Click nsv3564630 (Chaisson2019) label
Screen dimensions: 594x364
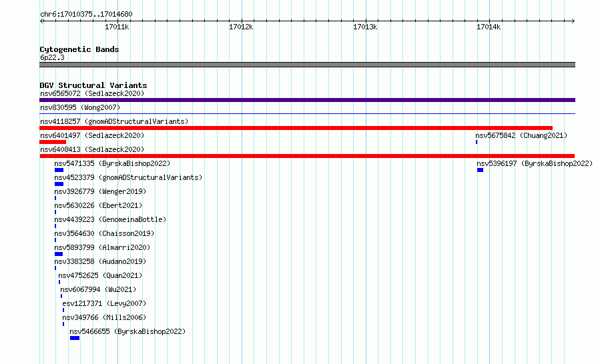[104, 233]
